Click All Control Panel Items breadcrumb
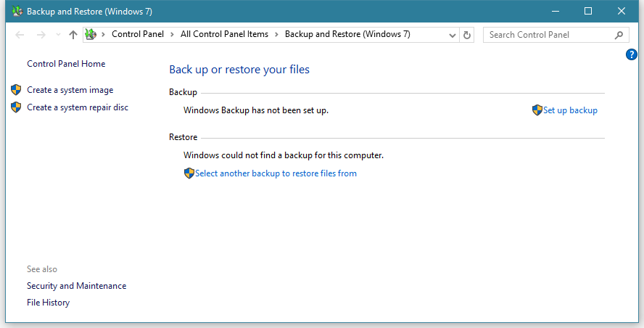 click(224, 34)
